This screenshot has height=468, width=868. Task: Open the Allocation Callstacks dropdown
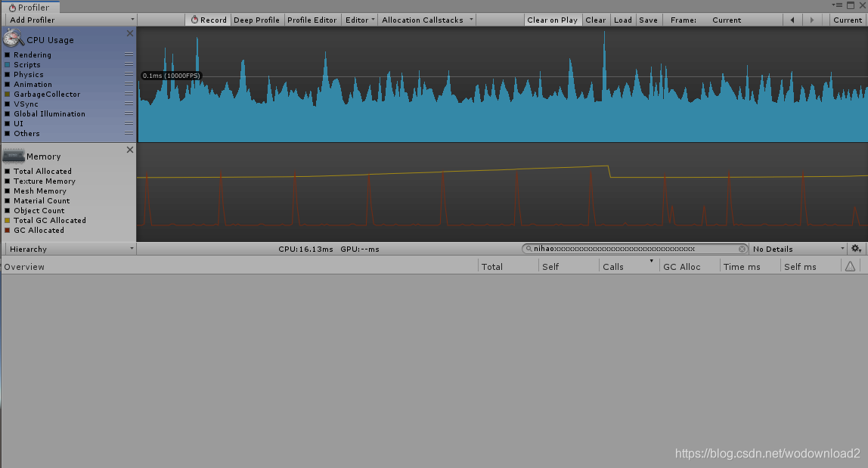(x=426, y=20)
